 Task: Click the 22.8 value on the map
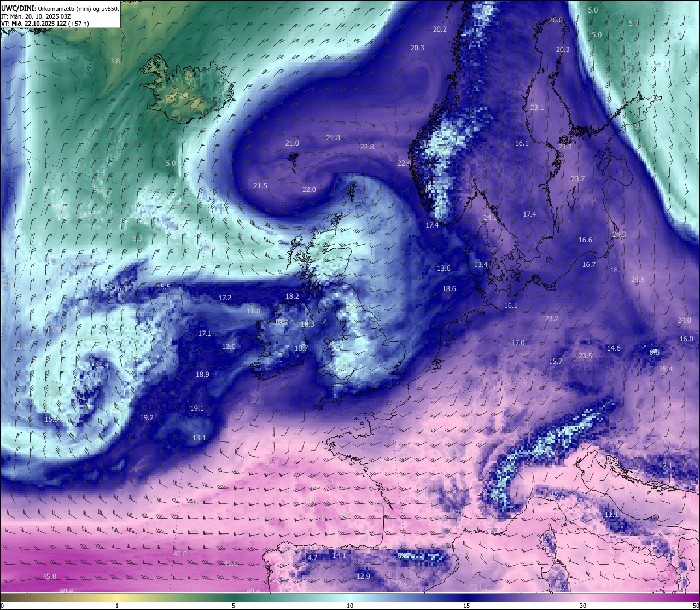pos(367,147)
